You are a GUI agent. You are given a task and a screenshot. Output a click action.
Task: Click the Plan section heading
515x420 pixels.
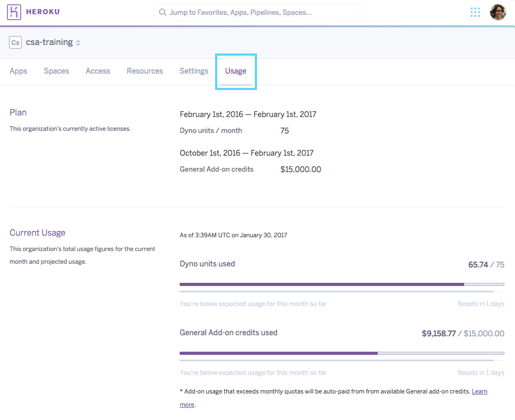[x=18, y=113]
